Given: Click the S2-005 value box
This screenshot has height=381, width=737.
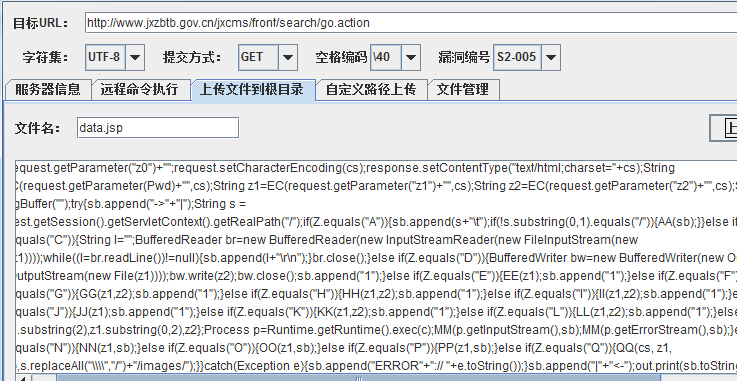Looking at the screenshot, I should pos(517,57).
